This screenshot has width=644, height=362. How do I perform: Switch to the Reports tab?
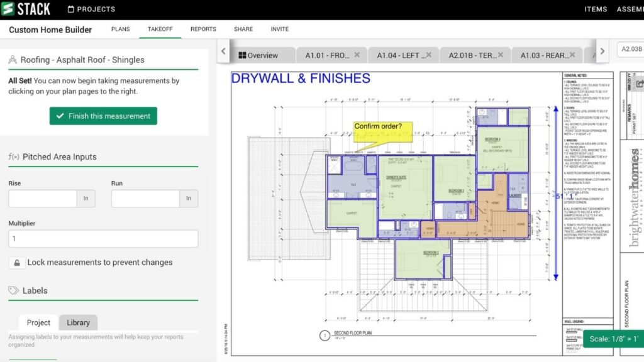click(203, 29)
